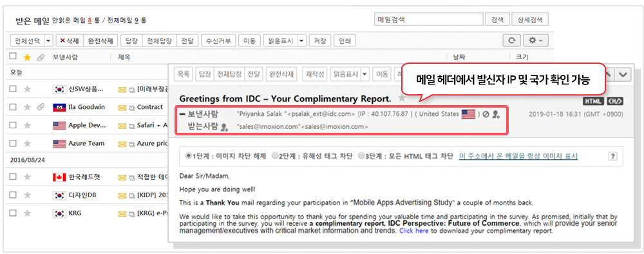This screenshot has width=644, height=254.
Task: Click the 목록 button in message toolbar
Action: point(184,74)
